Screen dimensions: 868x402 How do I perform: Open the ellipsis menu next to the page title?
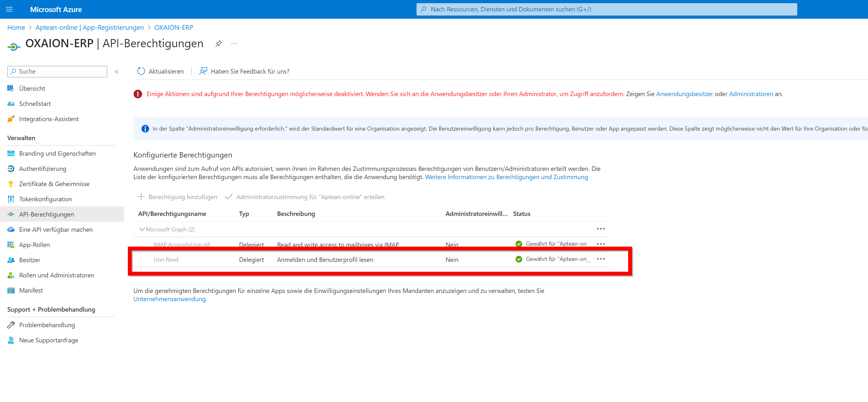[x=234, y=43]
